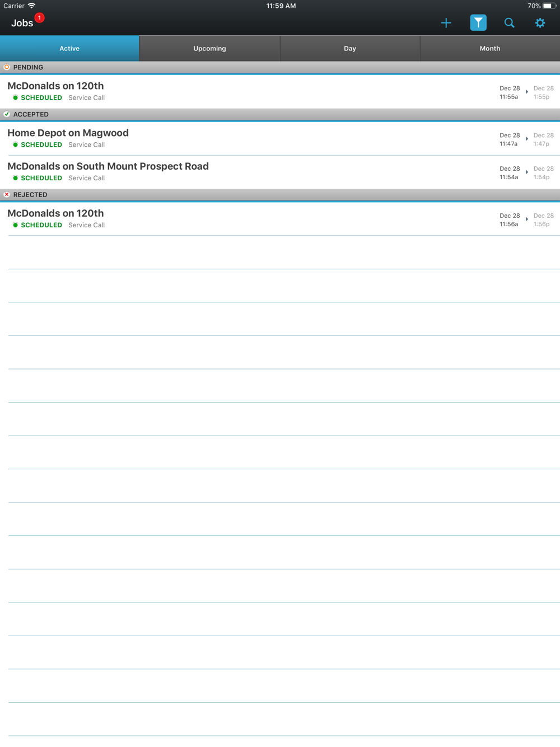
Task: Toggle the job filter funnel icon
Action: [478, 23]
